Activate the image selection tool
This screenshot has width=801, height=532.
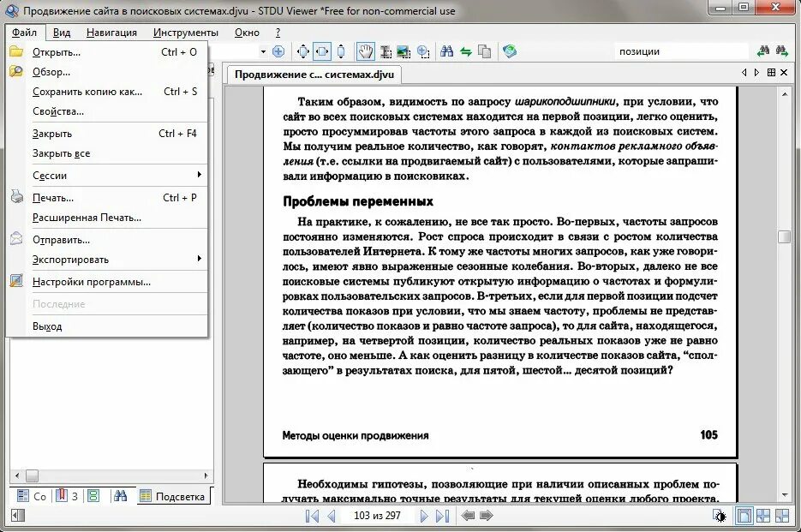pos(403,51)
